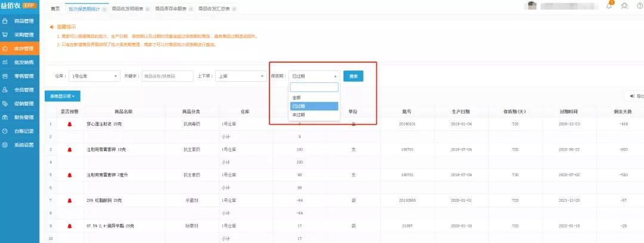This screenshot has width=644, height=243.
Task: Click the 导出 export button
Action: [x=634, y=96]
